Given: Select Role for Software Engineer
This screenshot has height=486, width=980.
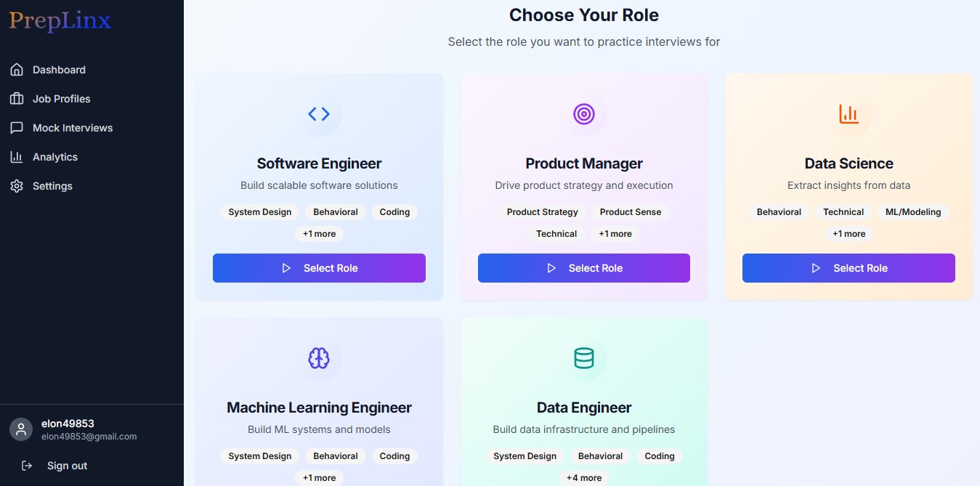Looking at the screenshot, I should pyautogui.click(x=319, y=268).
